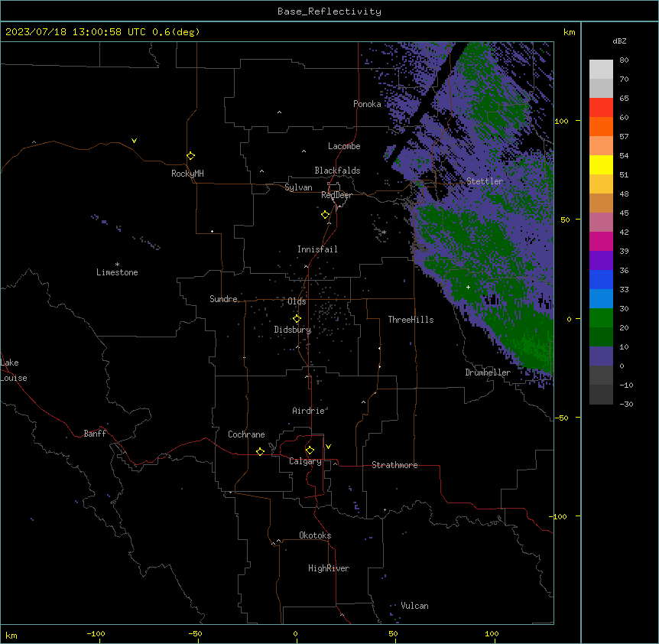Click the RockyMH label
659x644 pixels.
point(187,174)
